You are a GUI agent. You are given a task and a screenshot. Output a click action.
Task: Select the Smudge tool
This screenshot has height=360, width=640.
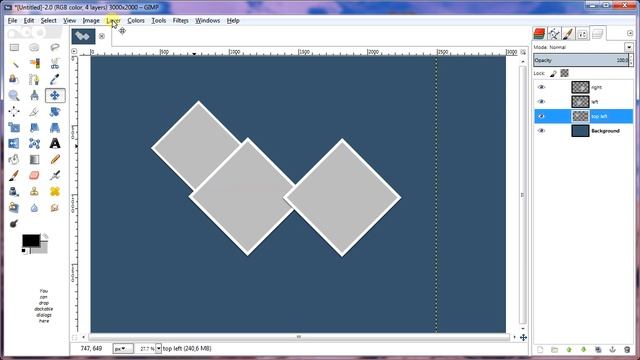point(55,207)
